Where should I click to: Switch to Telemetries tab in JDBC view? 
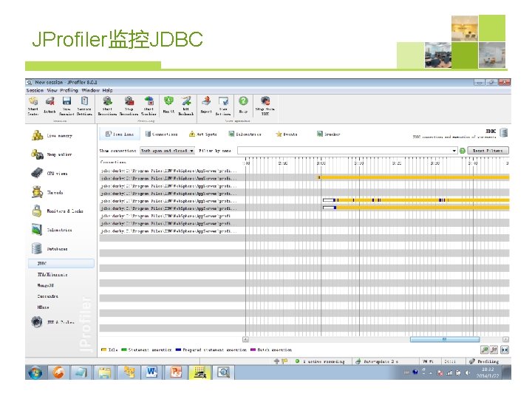click(x=245, y=134)
